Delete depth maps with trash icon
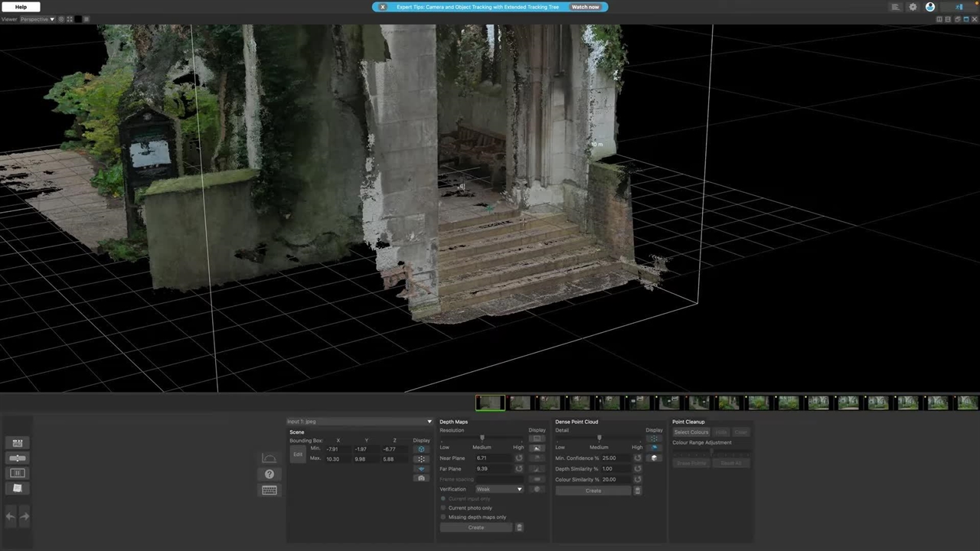The width and height of the screenshot is (980, 551). coord(519,527)
